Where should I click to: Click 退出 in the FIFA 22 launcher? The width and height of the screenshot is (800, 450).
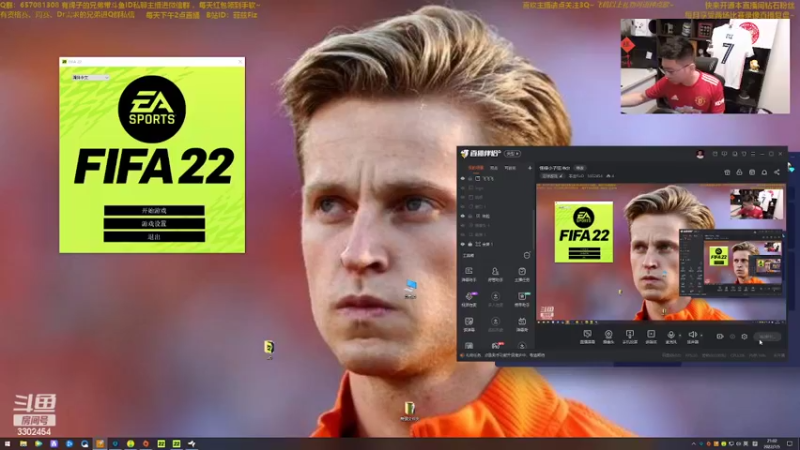[x=154, y=237]
